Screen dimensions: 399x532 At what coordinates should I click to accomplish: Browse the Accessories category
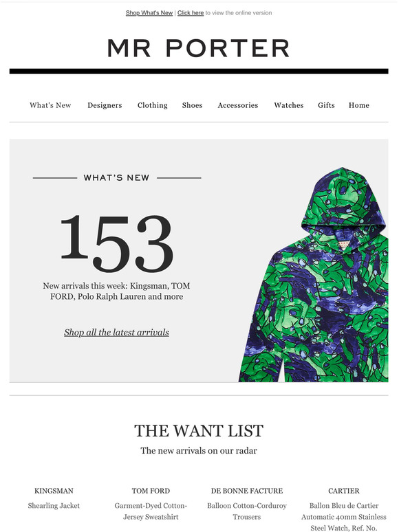pos(238,105)
